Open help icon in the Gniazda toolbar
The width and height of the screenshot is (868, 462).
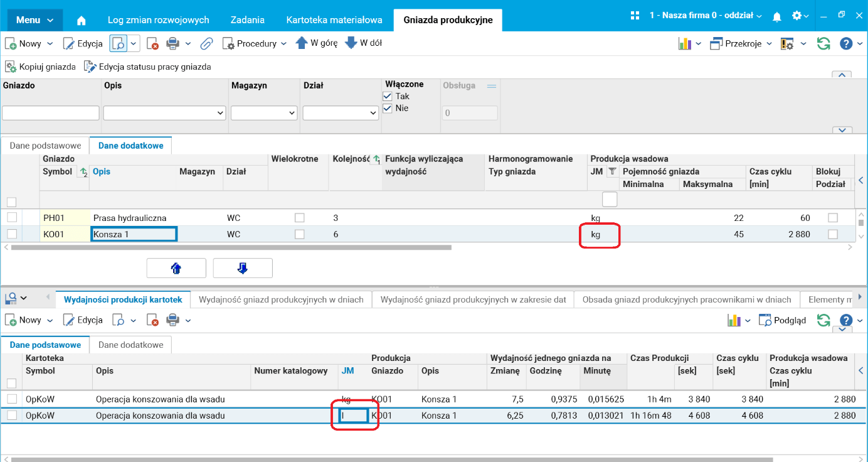846,43
